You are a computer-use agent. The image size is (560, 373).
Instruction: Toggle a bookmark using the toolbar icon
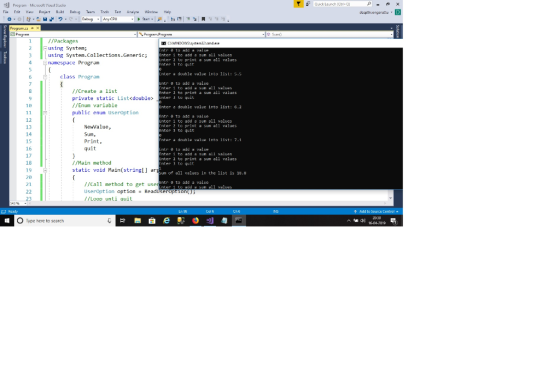(x=203, y=19)
